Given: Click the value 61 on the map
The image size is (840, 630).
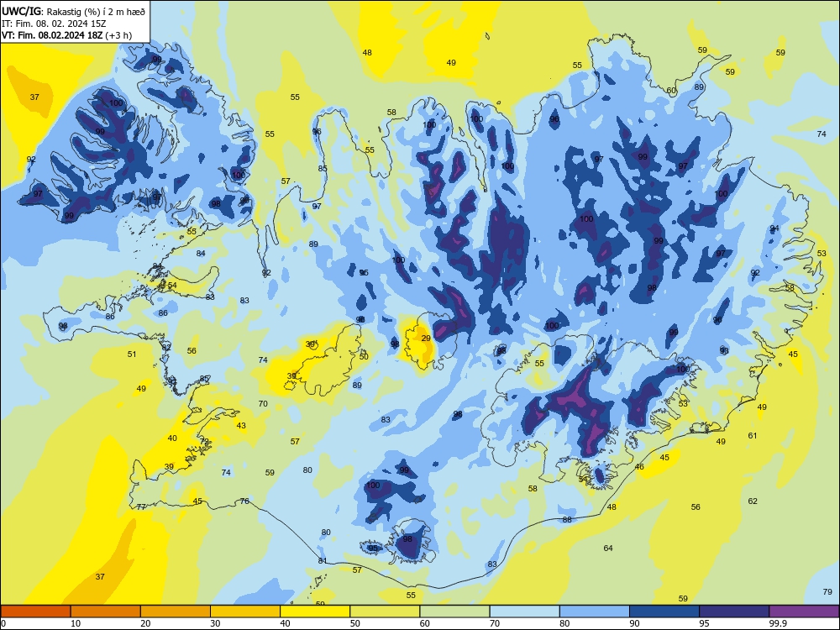Looking at the screenshot, I should 753,435.
